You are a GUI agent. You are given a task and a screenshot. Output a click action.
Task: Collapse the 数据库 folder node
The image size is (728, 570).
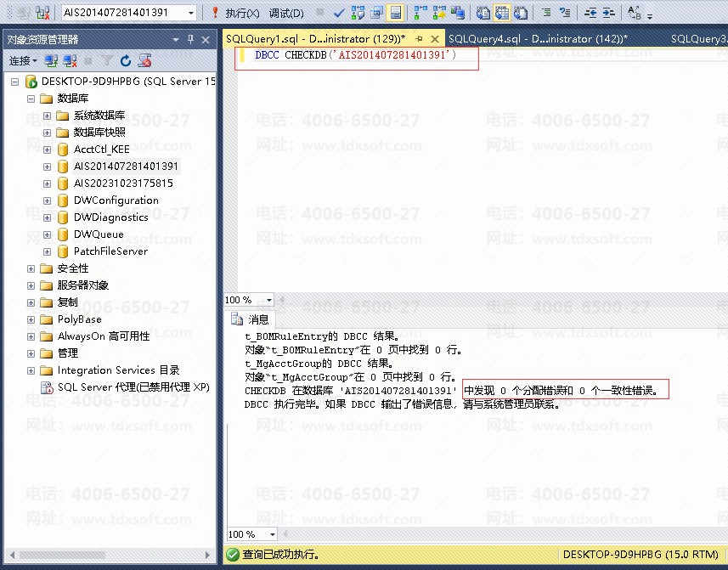(31, 99)
